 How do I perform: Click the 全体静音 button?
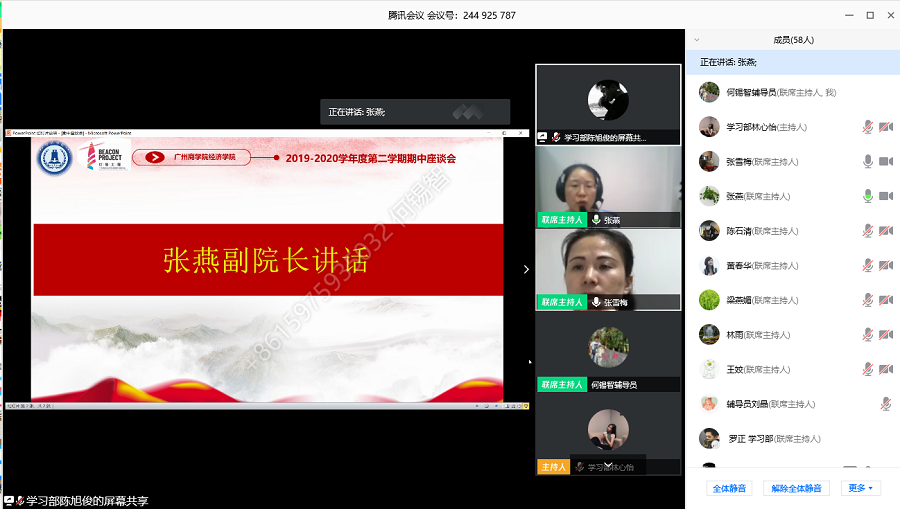(x=729, y=488)
